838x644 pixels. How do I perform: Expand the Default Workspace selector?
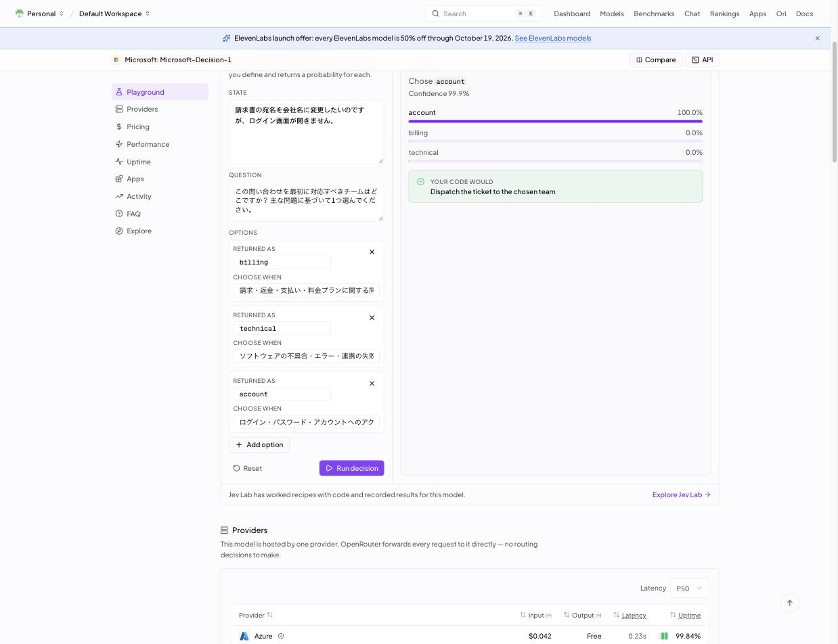tap(114, 14)
